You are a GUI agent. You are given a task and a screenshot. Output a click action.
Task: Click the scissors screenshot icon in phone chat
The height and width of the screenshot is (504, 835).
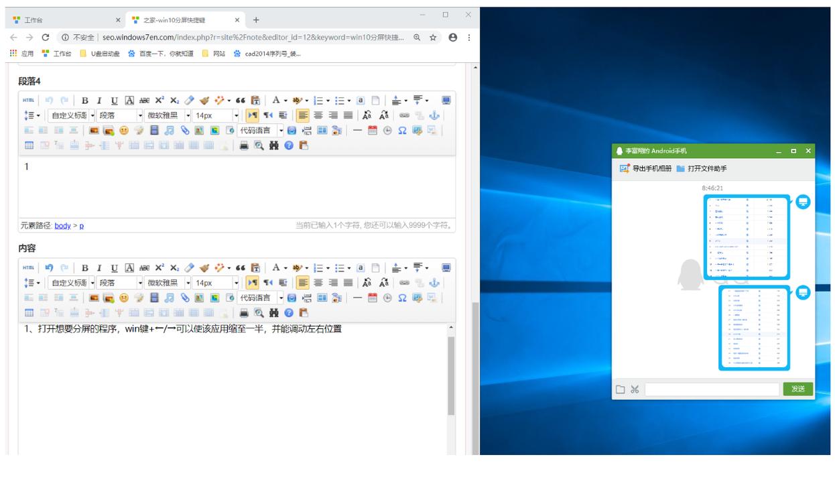635,389
